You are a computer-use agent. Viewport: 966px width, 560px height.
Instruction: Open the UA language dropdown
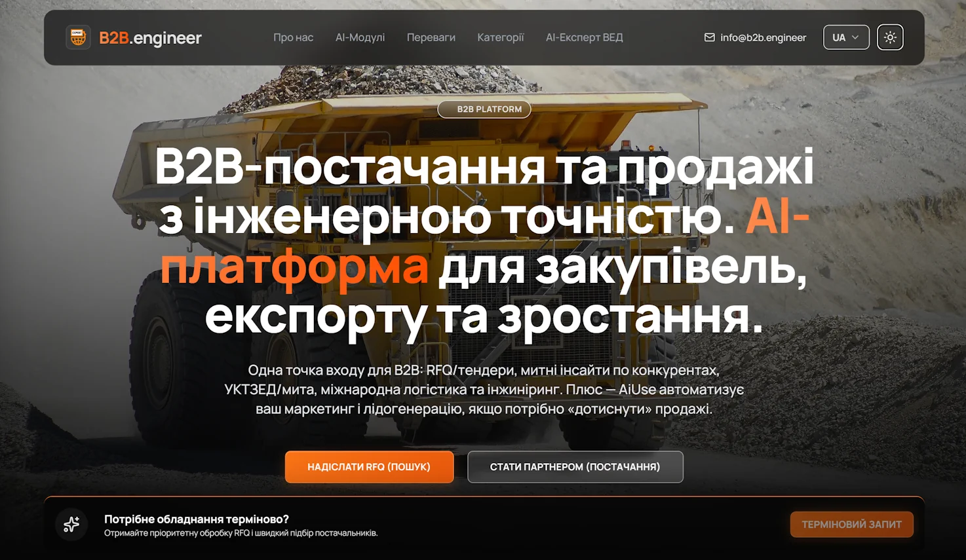(846, 37)
